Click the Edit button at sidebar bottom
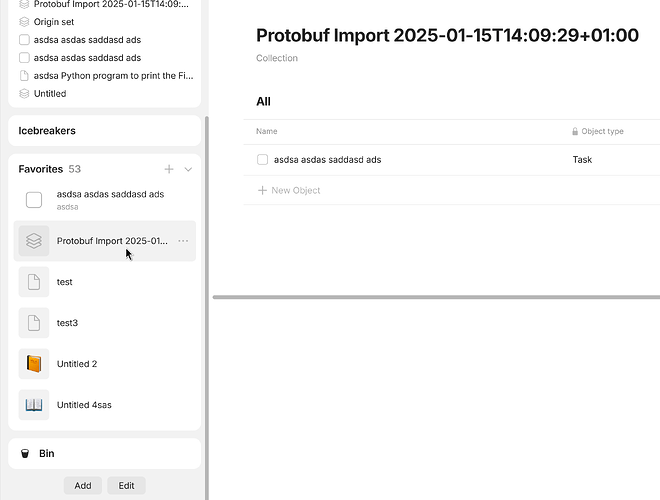 click(x=126, y=486)
